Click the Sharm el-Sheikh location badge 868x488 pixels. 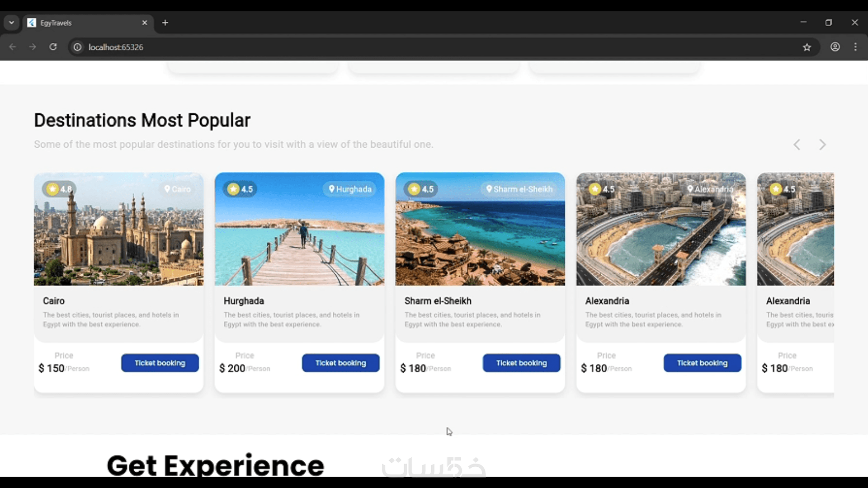pyautogui.click(x=519, y=189)
